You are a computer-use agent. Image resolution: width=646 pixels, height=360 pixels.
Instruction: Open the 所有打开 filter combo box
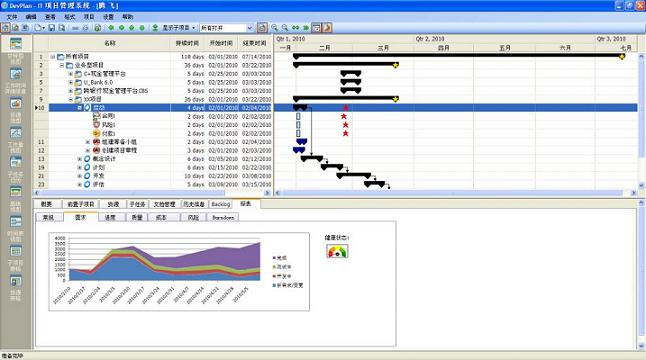tap(227, 28)
